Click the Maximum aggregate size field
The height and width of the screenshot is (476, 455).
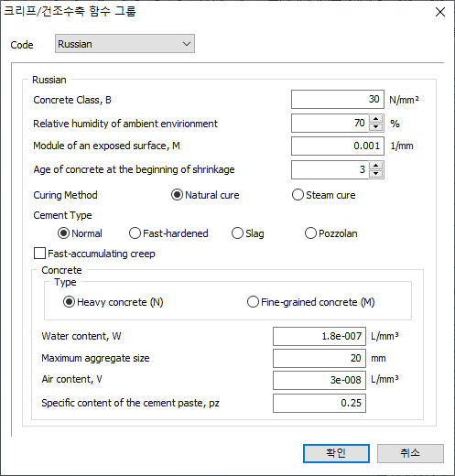[320, 358]
